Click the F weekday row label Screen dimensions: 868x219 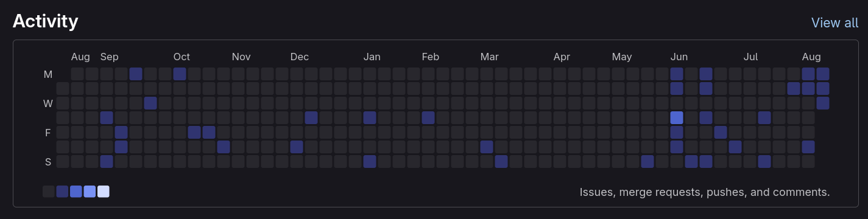coord(48,133)
